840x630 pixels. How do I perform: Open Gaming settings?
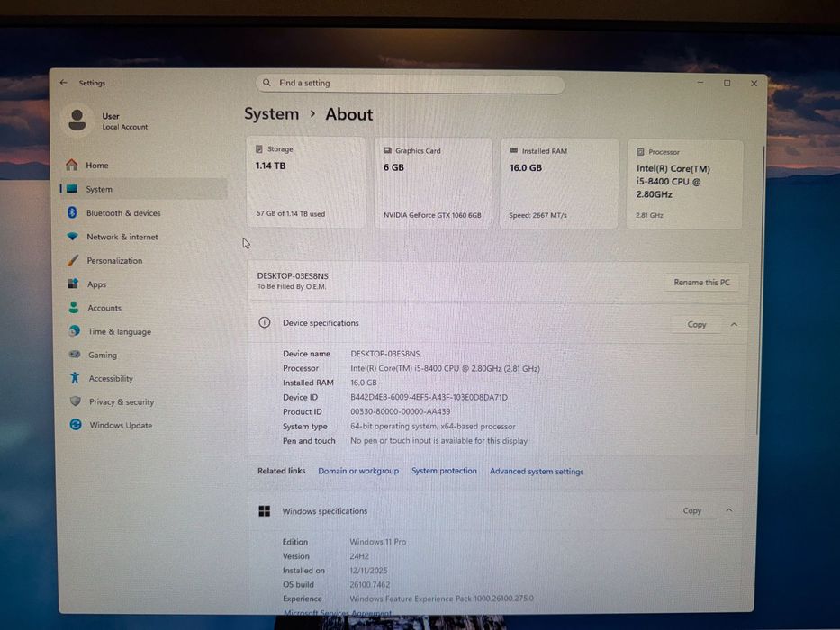click(146, 355)
